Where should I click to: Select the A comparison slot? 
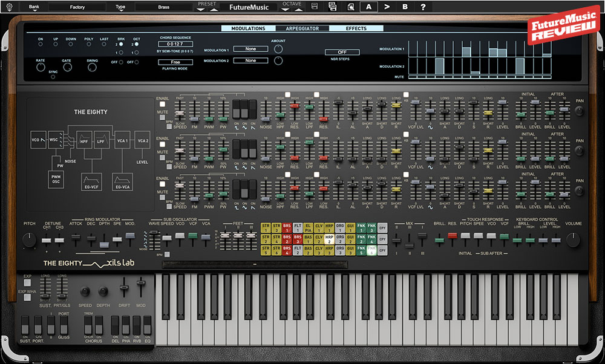pos(369,7)
